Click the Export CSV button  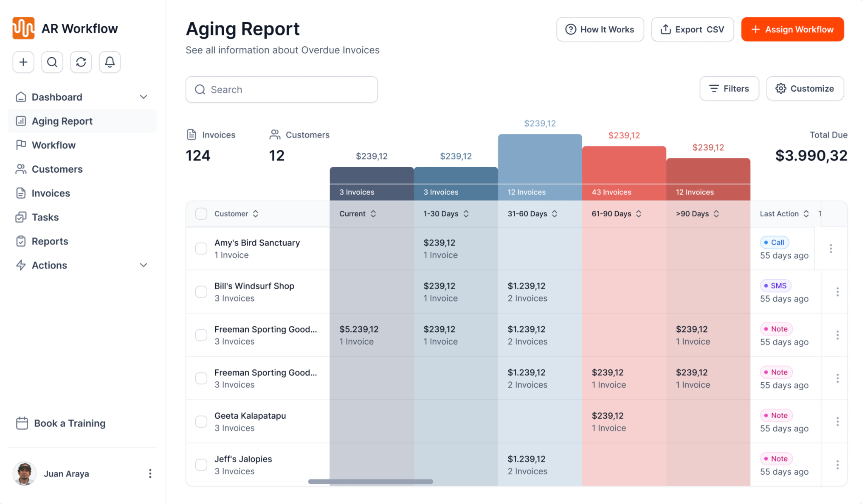click(x=692, y=29)
